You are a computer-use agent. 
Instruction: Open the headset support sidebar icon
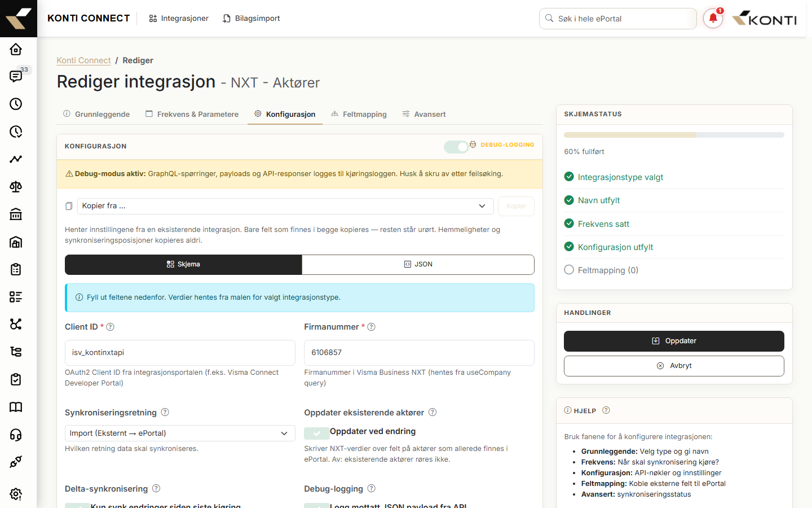click(x=16, y=435)
